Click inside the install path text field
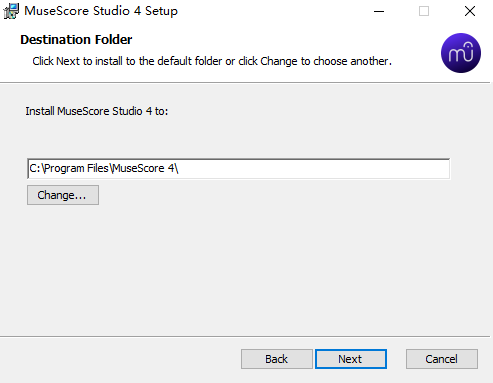 pos(238,169)
